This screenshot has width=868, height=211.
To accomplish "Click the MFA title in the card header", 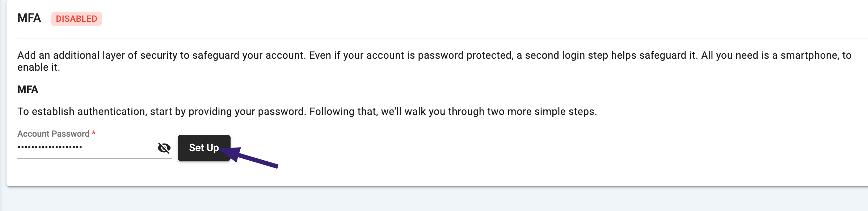I will tap(29, 18).
